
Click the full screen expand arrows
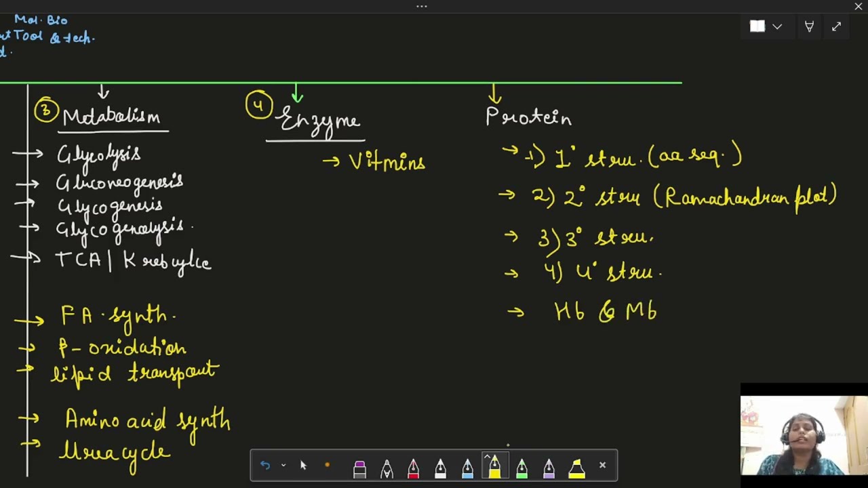point(836,26)
